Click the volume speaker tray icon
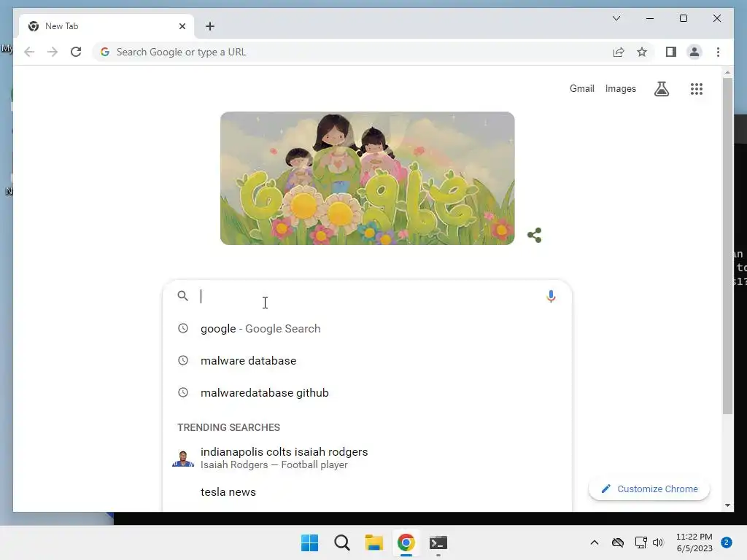 658,542
